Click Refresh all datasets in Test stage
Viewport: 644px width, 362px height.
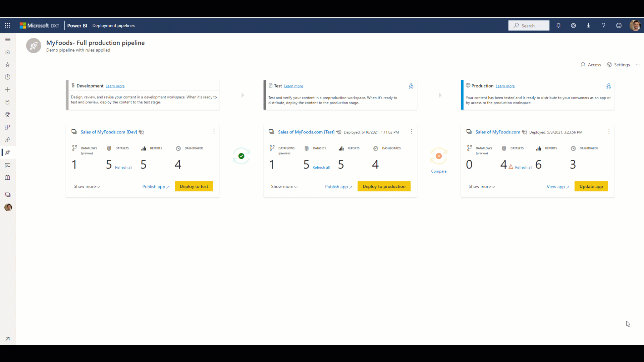(321, 167)
